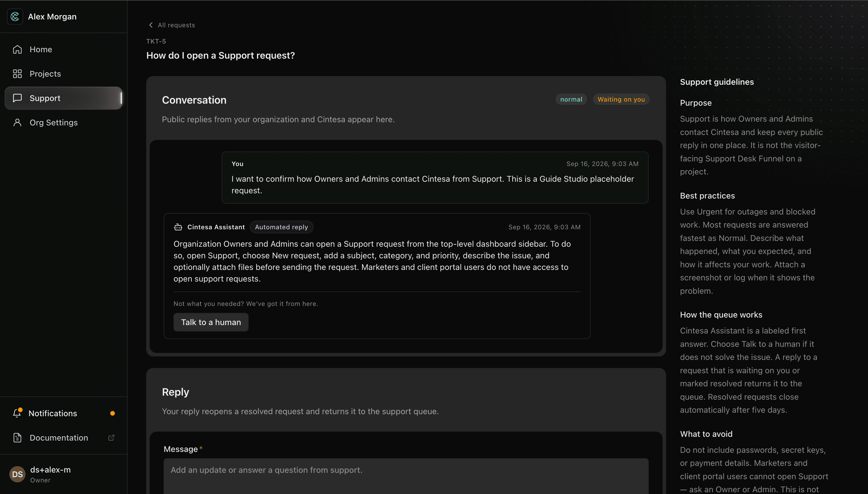Viewport: 868px width, 494px height.
Task: Click the You message timestamp Sep 16, 2026
Action: 602,164
